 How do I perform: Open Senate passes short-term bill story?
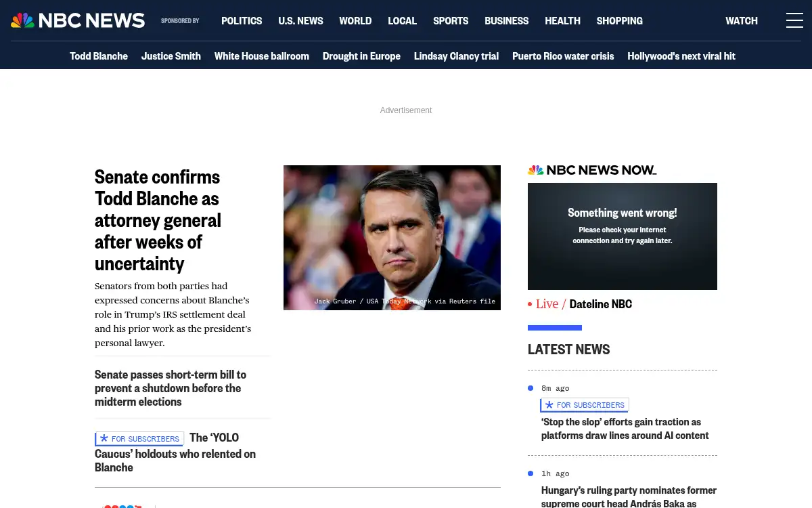coord(171,388)
